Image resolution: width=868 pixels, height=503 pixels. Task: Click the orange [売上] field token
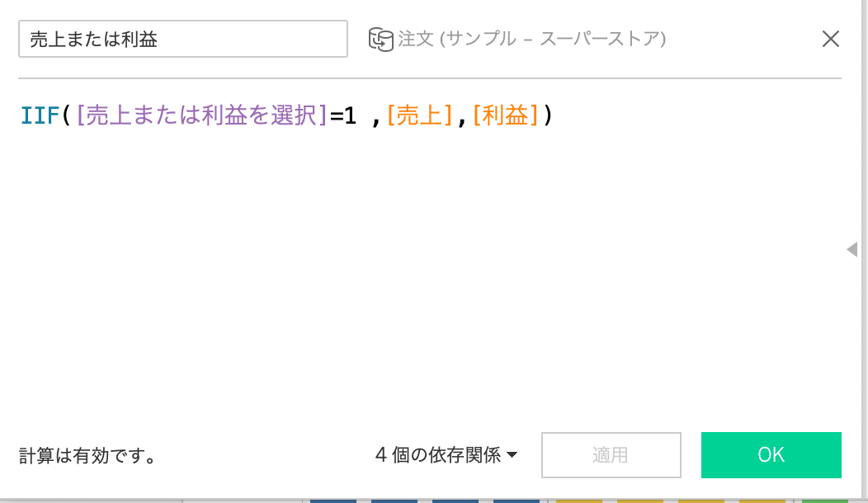420,115
